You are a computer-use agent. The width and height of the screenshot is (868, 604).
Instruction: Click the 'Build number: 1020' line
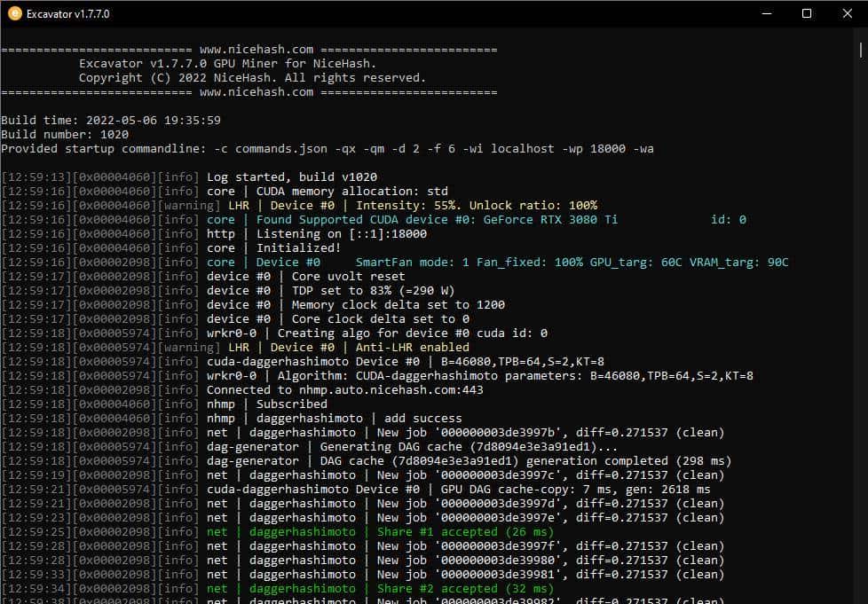65,135
